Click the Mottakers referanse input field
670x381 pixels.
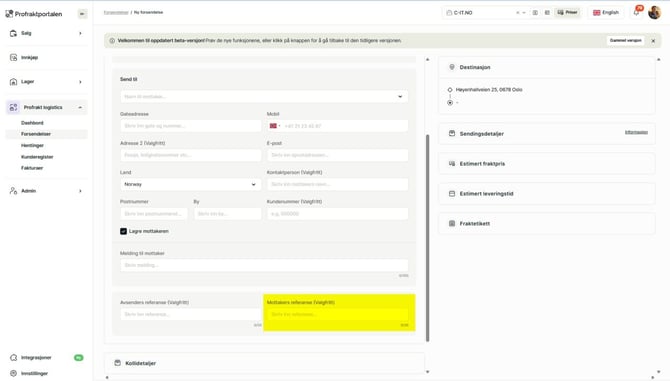pyautogui.click(x=337, y=314)
